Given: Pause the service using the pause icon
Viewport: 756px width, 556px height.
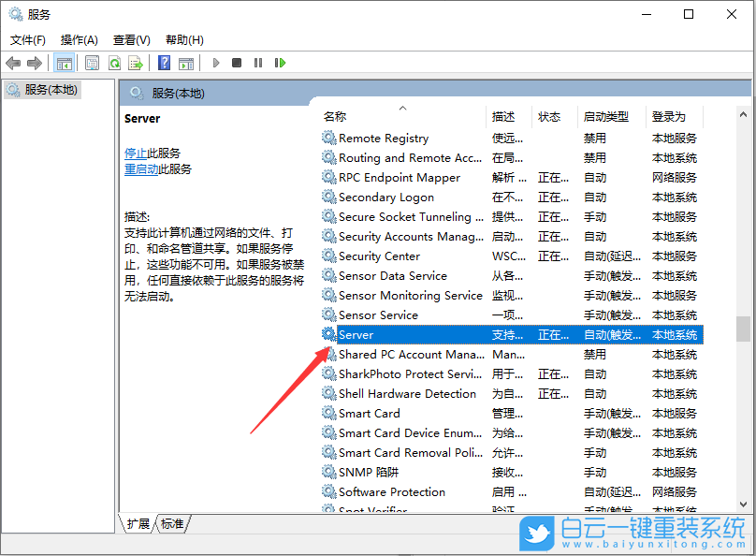Looking at the screenshot, I should pyautogui.click(x=258, y=63).
